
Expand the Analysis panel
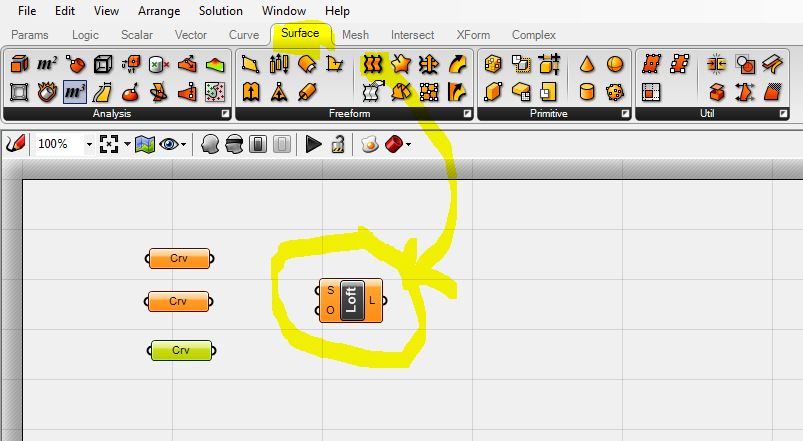(x=225, y=114)
